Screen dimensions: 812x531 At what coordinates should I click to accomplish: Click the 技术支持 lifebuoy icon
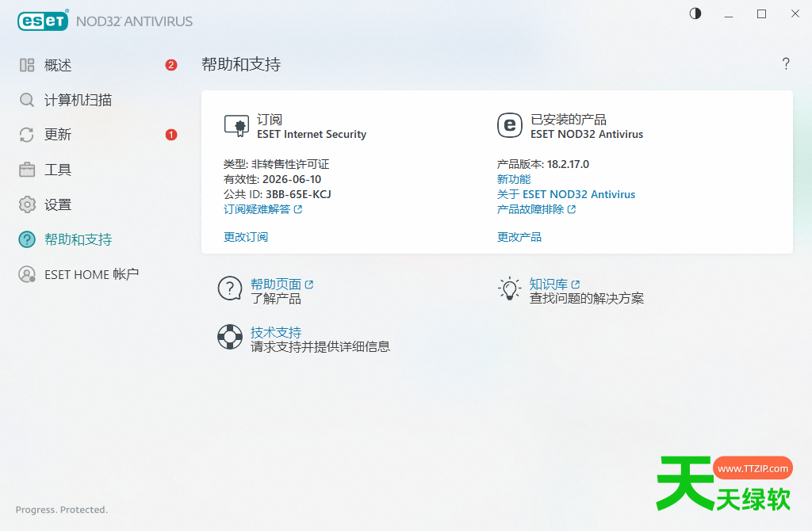coord(230,337)
